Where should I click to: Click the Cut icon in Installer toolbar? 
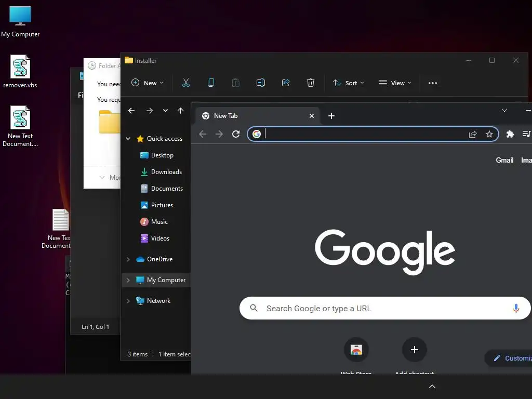point(186,83)
